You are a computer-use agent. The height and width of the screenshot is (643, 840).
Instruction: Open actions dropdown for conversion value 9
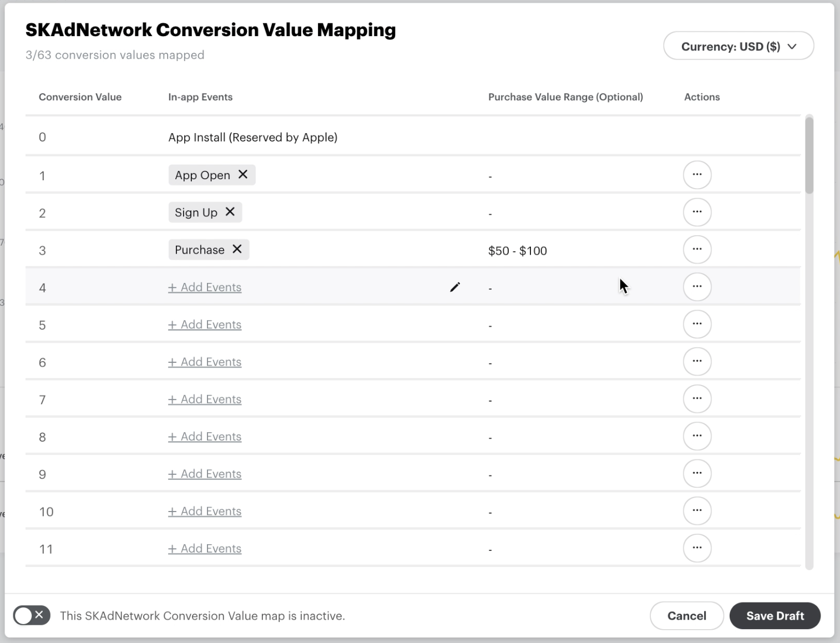(697, 473)
